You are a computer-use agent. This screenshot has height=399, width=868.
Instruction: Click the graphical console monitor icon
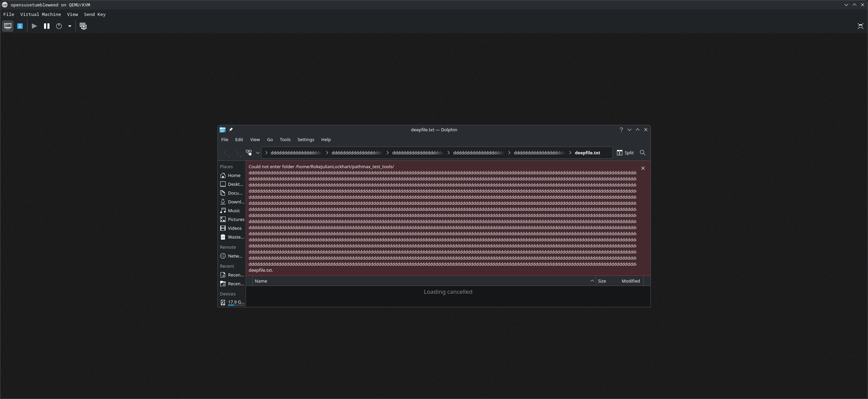coord(8,26)
